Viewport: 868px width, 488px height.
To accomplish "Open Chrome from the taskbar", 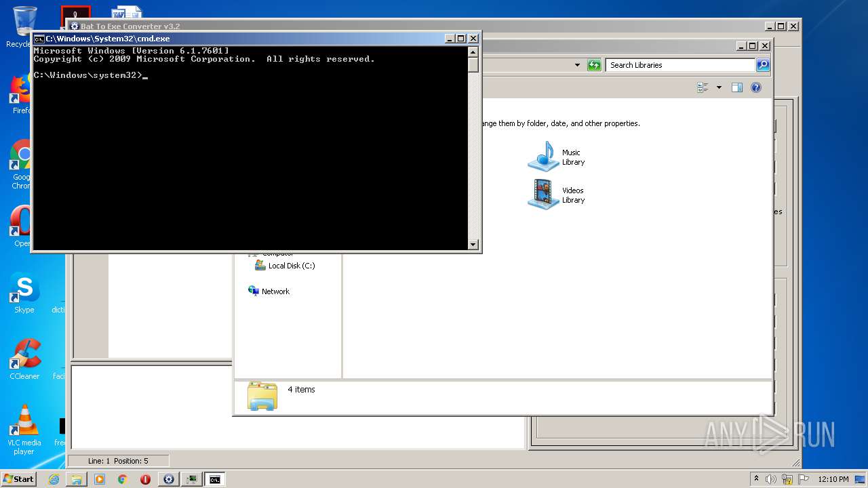I will pyautogui.click(x=122, y=479).
